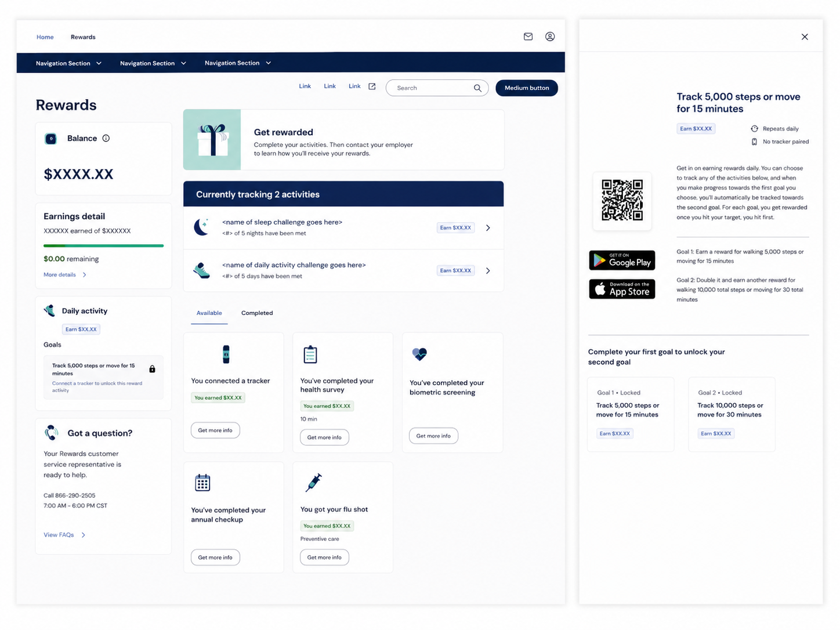The image size is (840, 630).
Task: Open the user profile icon
Action: 550,37
